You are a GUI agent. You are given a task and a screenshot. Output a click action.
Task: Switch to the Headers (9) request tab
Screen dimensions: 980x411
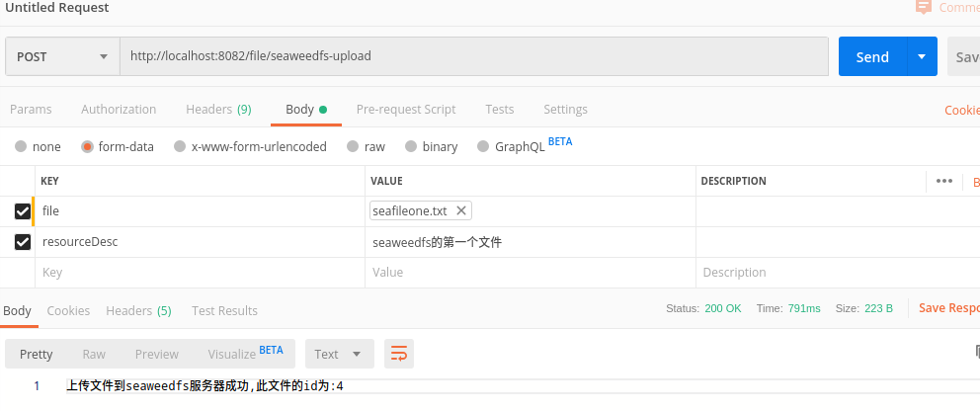[x=218, y=109]
